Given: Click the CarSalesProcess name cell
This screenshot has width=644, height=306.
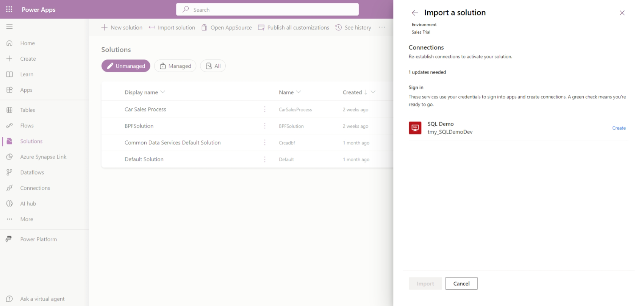Looking at the screenshot, I should 295,109.
